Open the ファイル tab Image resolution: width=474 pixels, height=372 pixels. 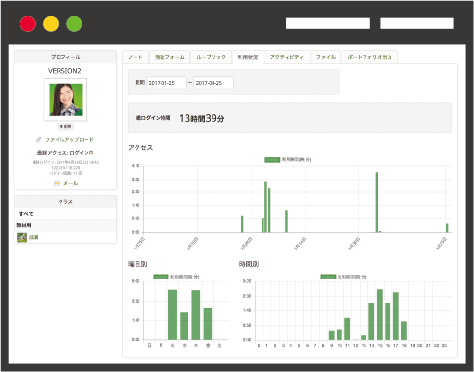pos(326,57)
